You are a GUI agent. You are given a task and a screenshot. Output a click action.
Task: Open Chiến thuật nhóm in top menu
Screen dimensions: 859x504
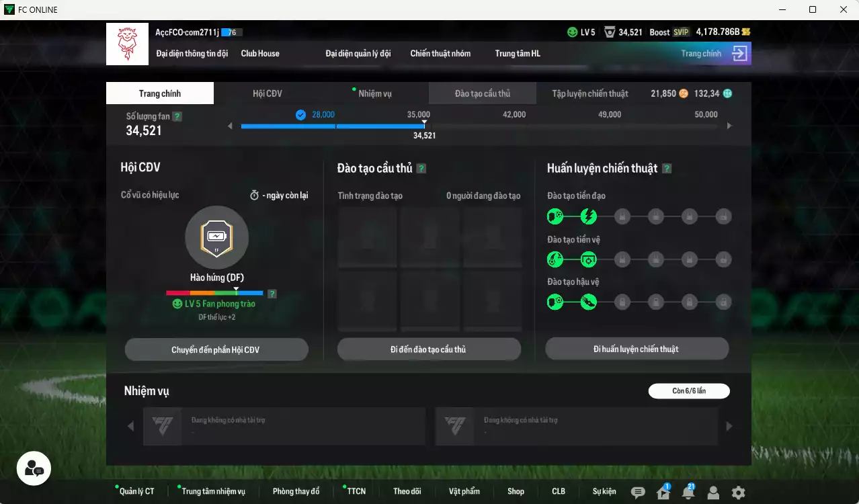coord(440,53)
